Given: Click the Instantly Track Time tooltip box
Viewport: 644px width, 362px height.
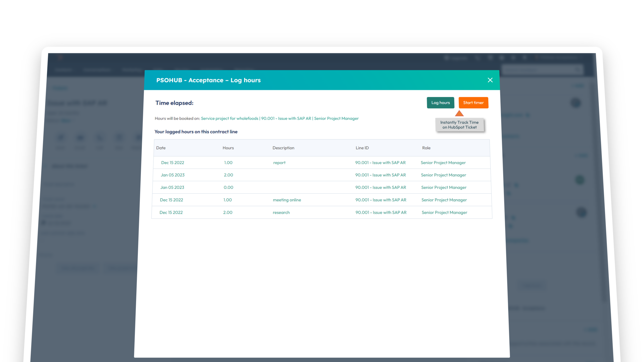Looking at the screenshot, I should tap(459, 125).
